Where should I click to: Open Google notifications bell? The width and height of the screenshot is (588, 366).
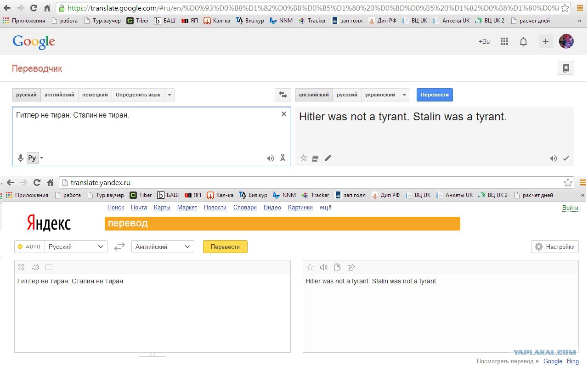523,42
